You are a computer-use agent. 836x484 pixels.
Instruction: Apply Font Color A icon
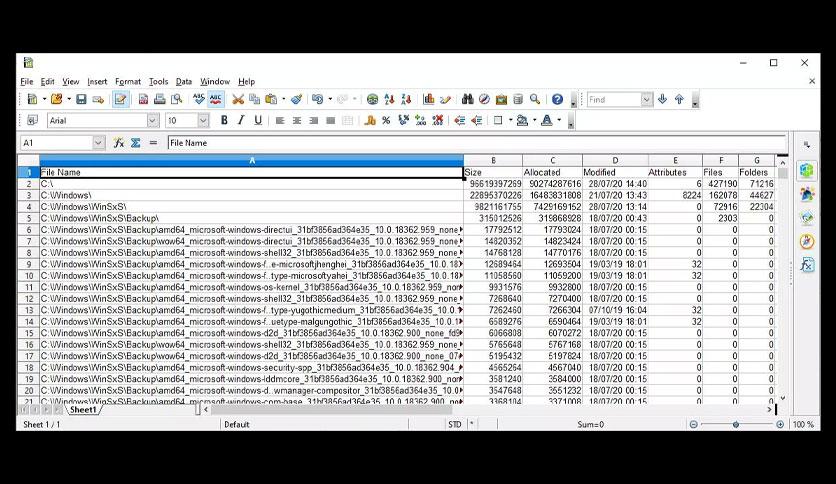click(547, 120)
